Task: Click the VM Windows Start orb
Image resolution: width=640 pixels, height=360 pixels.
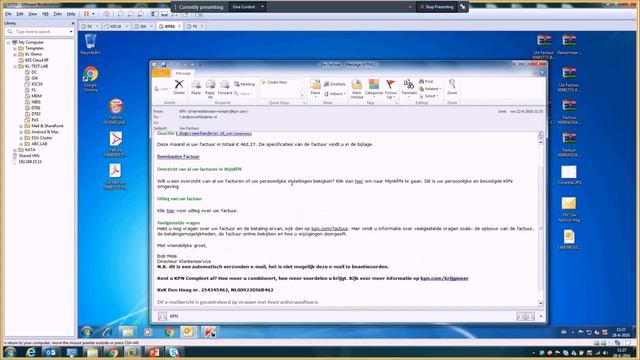Action: (87, 332)
